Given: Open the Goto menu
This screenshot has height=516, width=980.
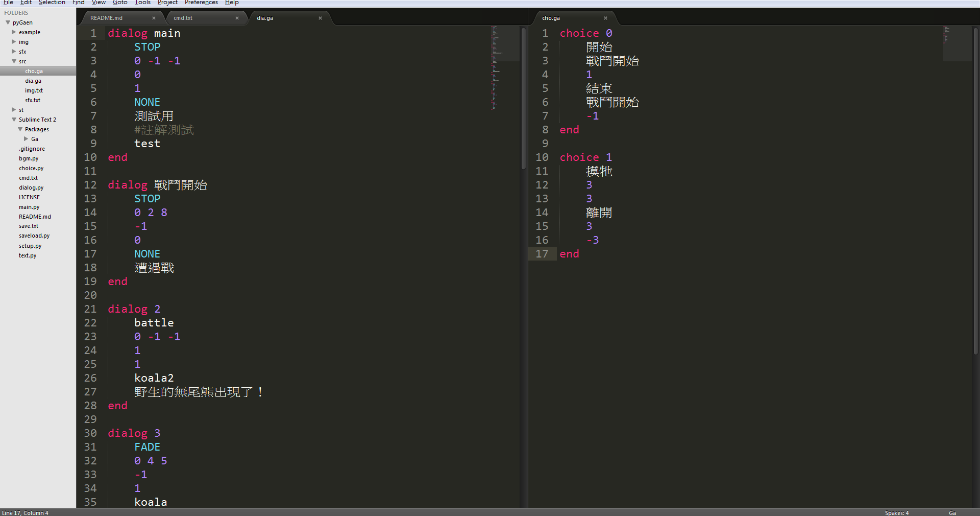Looking at the screenshot, I should 120,3.
